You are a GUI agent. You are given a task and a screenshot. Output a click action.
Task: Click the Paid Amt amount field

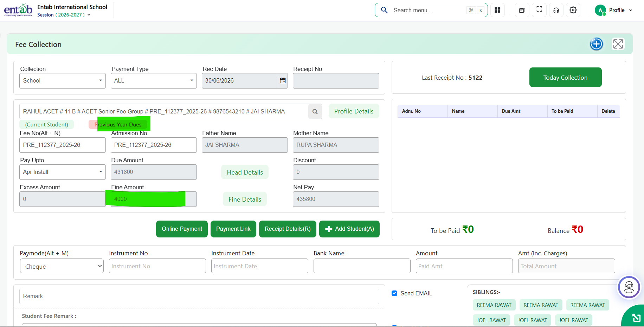(x=464, y=266)
